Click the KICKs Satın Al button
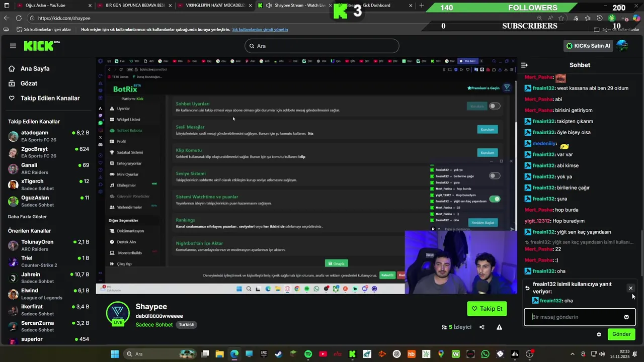The image size is (644, 362). 588,46
